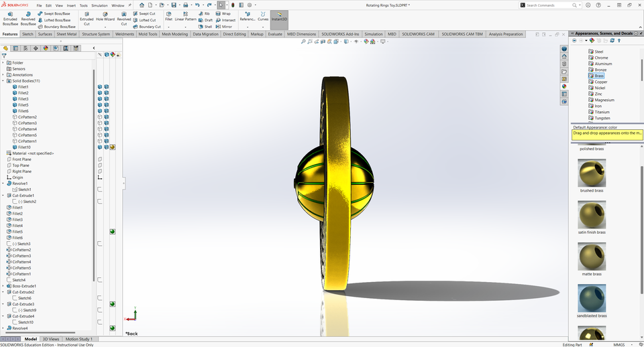Switch to the Sheet Metal tab
The width and height of the screenshot is (644, 347).
(x=66, y=34)
